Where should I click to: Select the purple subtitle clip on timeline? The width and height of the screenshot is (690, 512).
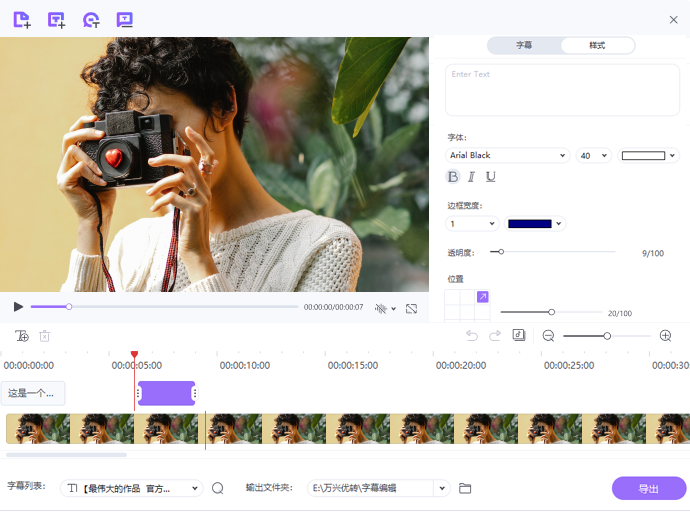(166, 393)
